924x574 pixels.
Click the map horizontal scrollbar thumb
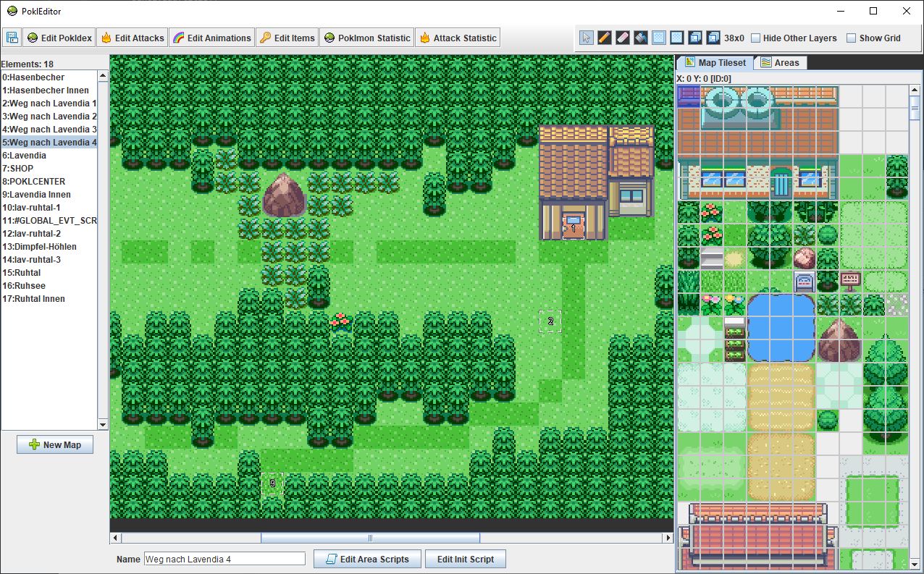[x=370, y=538]
